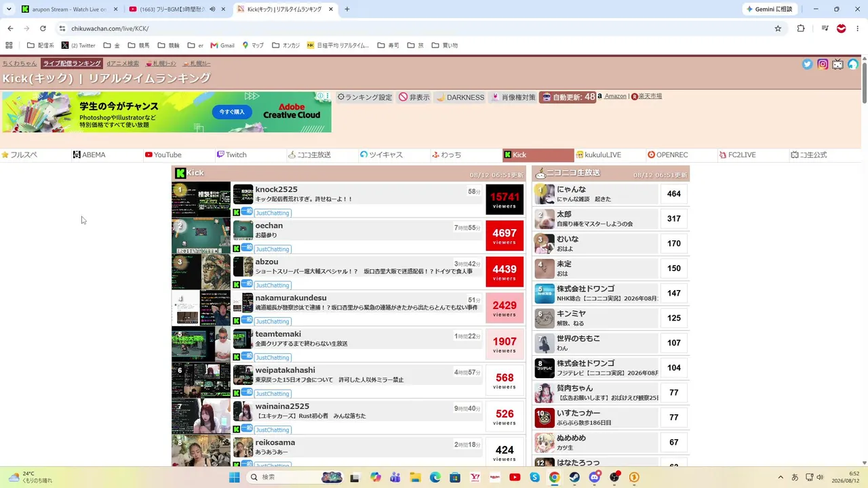Open ランキング設定 ranking settings
The height and width of the screenshot is (488, 868).
pos(365,97)
